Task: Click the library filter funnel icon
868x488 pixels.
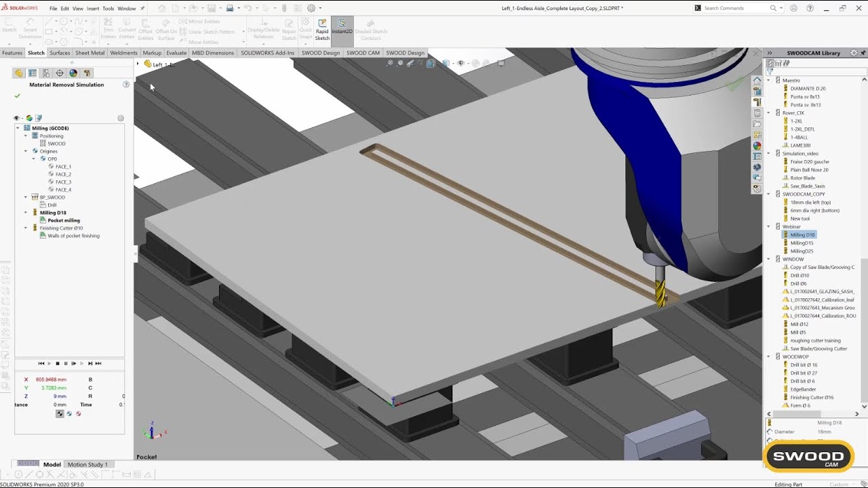Action: point(770,72)
